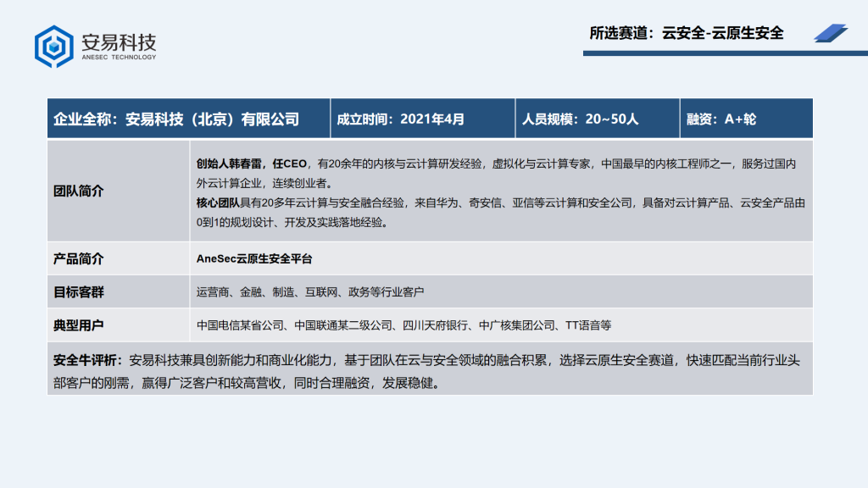Image resolution: width=868 pixels, height=488 pixels.
Task: Click the 核心团队 bold text
Action: pos(218,203)
